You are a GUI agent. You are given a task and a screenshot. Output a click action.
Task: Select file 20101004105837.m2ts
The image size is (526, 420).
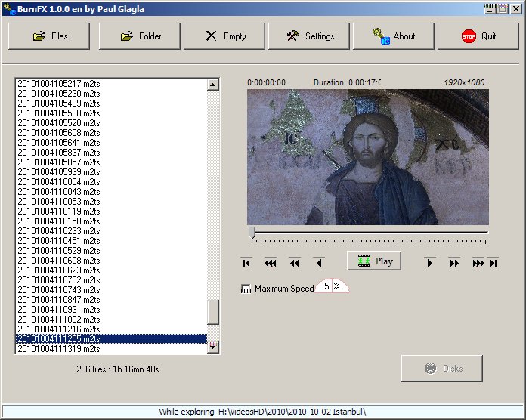click(111, 152)
